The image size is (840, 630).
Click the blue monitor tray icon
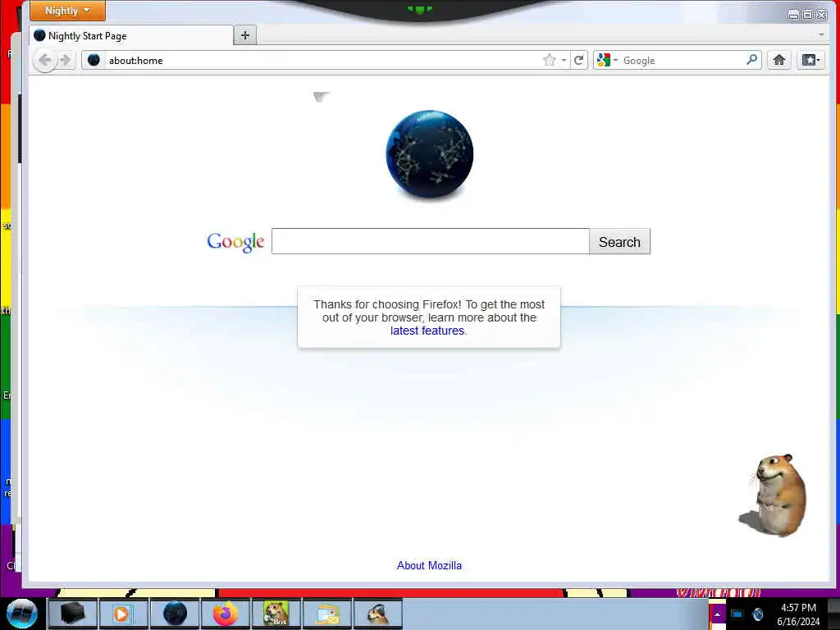[737, 614]
